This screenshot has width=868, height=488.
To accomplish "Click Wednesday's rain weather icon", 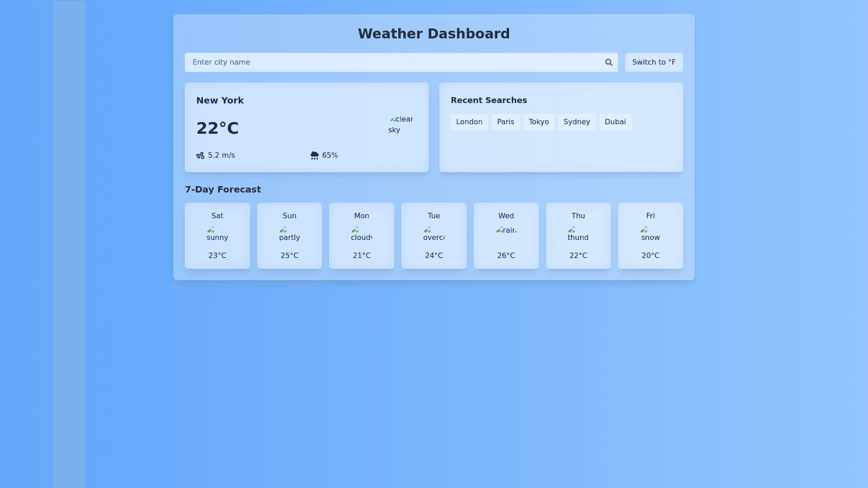I will [506, 231].
